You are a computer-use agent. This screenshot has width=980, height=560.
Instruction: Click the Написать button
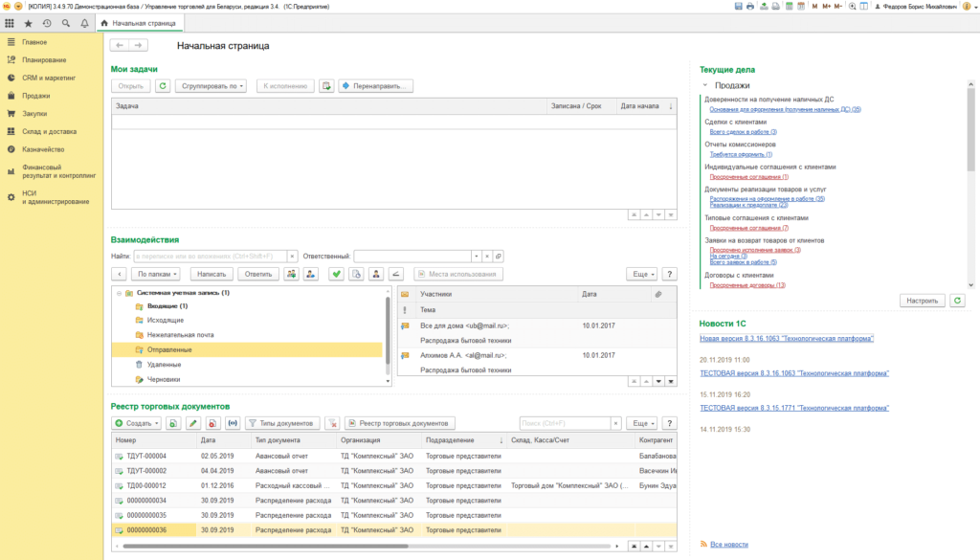click(212, 274)
